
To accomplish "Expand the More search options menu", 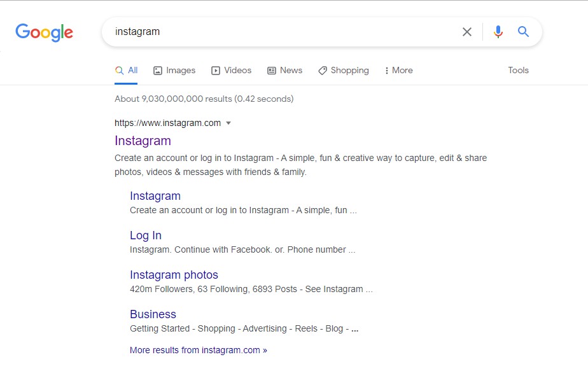I will click(x=398, y=71).
